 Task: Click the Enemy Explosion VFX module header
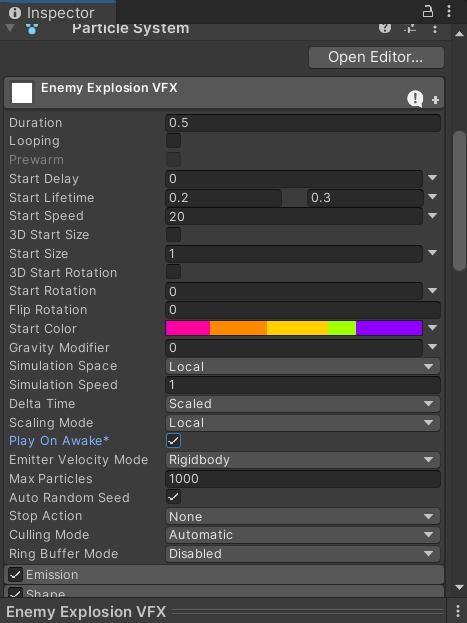[x=224, y=93]
